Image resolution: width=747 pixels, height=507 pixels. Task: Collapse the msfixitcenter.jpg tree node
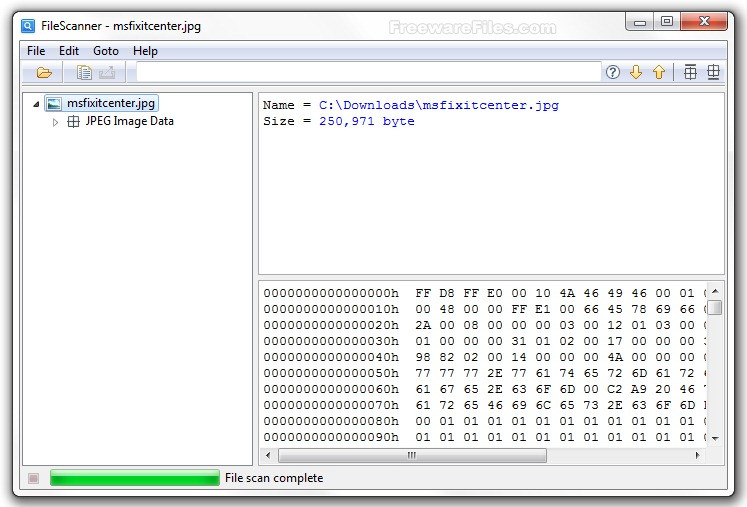tap(36, 104)
